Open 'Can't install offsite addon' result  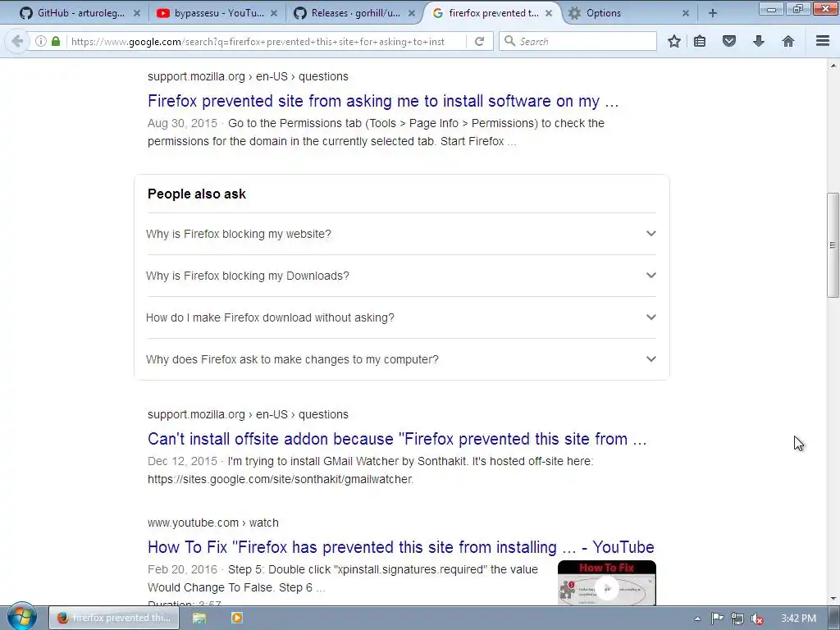[x=397, y=439]
